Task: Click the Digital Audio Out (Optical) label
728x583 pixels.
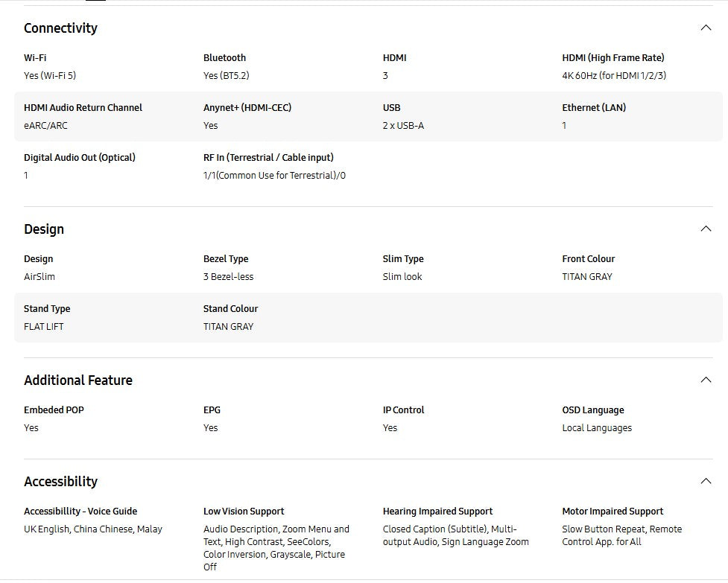Action: [80, 158]
